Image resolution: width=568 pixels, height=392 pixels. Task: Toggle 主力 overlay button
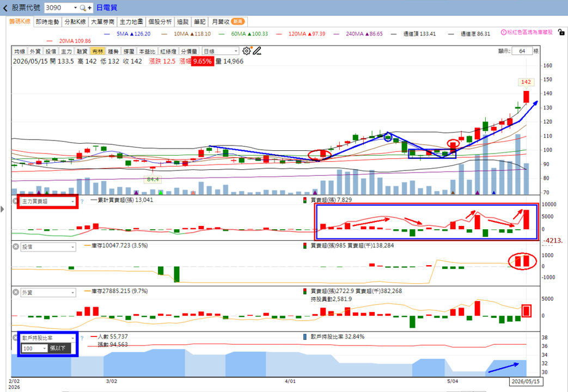(x=66, y=51)
